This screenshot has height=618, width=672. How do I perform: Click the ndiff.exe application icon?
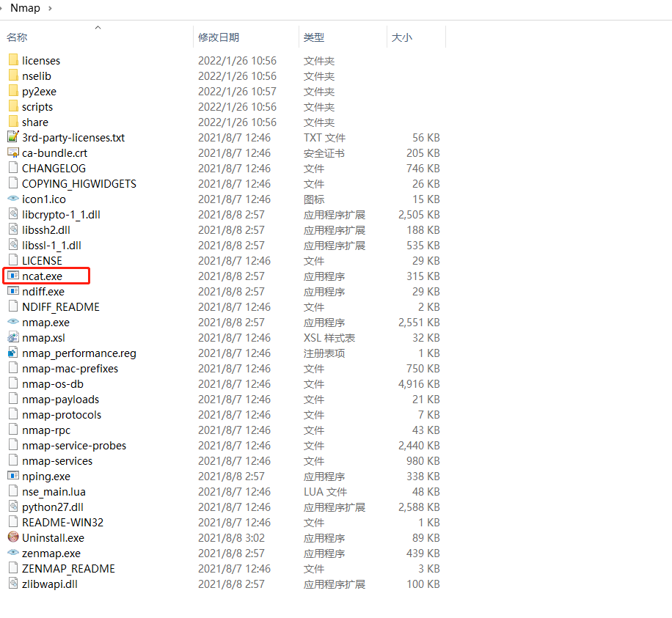click(13, 291)
